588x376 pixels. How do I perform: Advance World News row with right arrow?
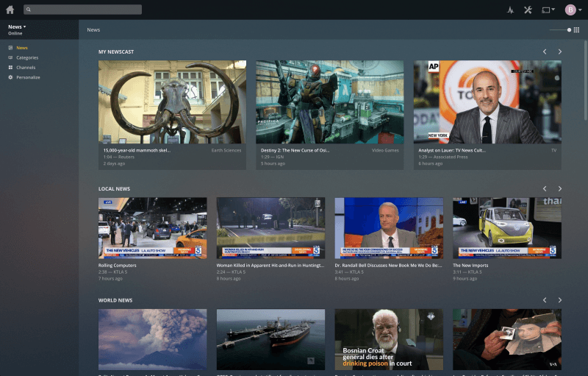pyautogui.click(x=559, y=300)
